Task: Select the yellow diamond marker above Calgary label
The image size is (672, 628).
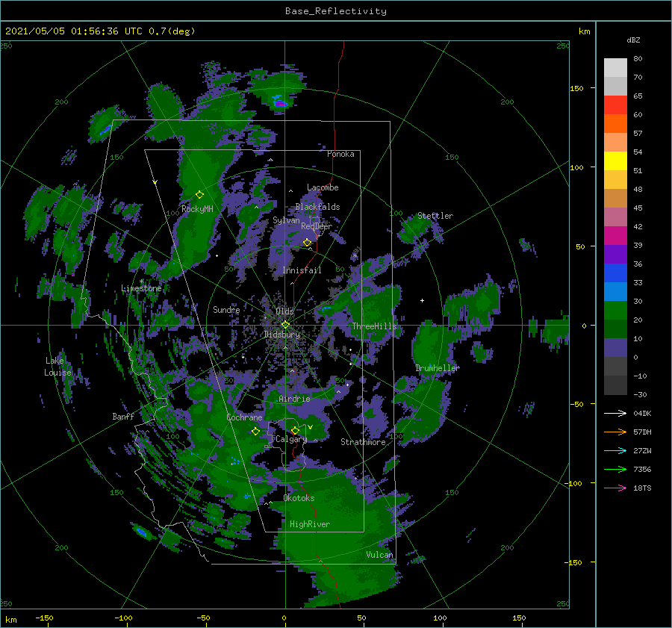Action: pos(295,430)
